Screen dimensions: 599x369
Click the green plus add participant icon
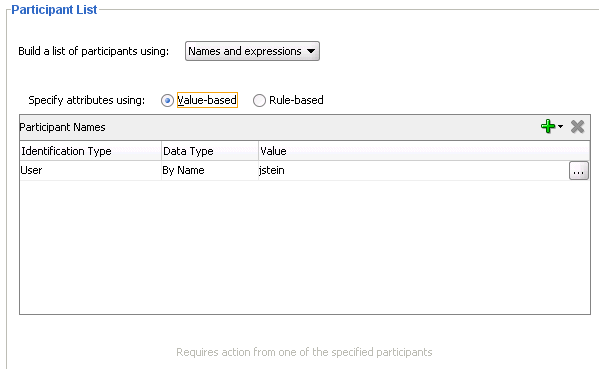coord(548,126)
